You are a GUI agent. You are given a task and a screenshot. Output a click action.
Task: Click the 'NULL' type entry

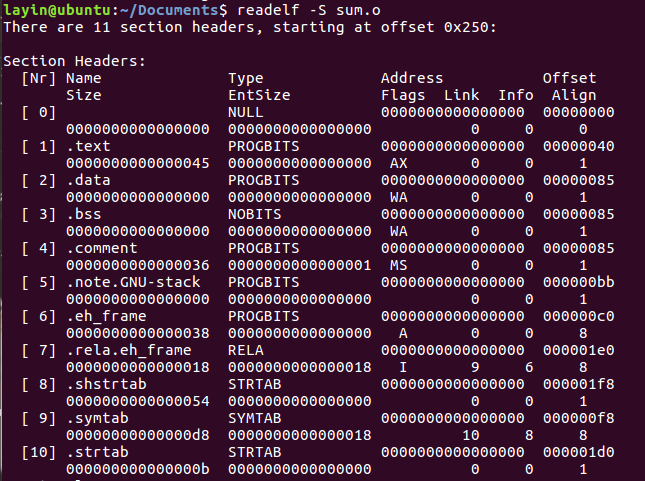coord(246,112)
